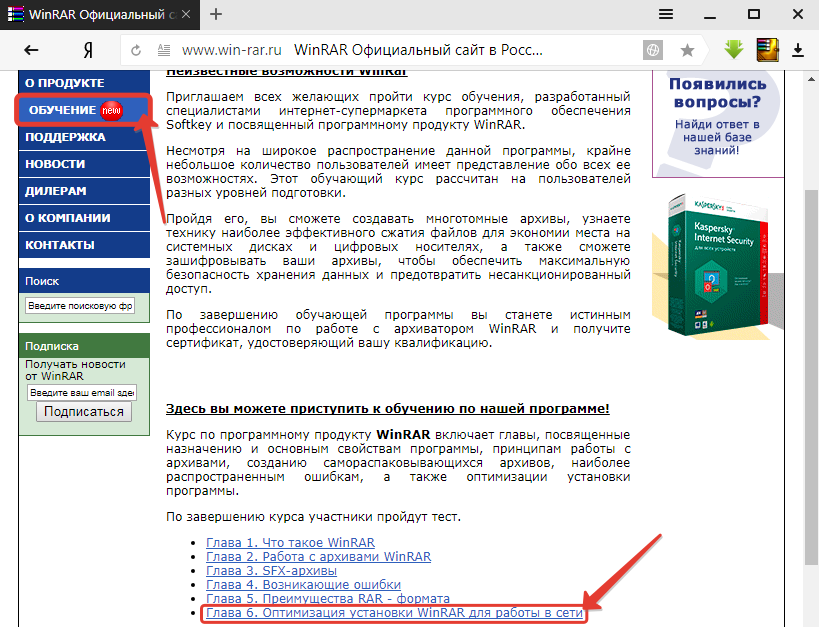
Task: Click the page vertical scrollbar thumb
Action: pyautogui.click(x=811, y=376)
